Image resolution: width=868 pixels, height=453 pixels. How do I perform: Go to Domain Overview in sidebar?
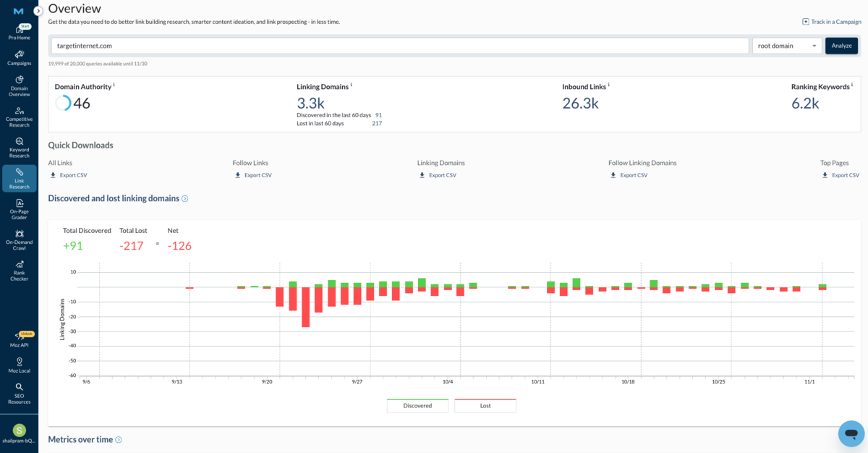(x=19, y=86)
